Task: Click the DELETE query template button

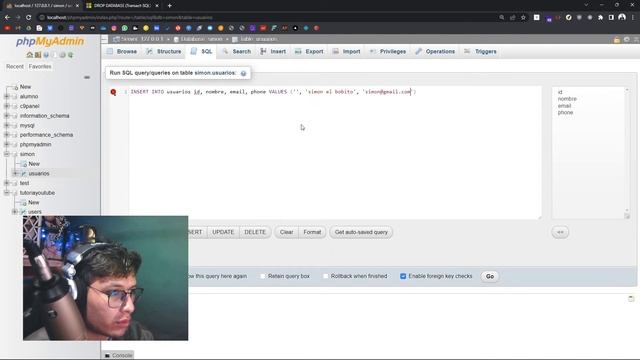Action: click(x=255, y=232)
